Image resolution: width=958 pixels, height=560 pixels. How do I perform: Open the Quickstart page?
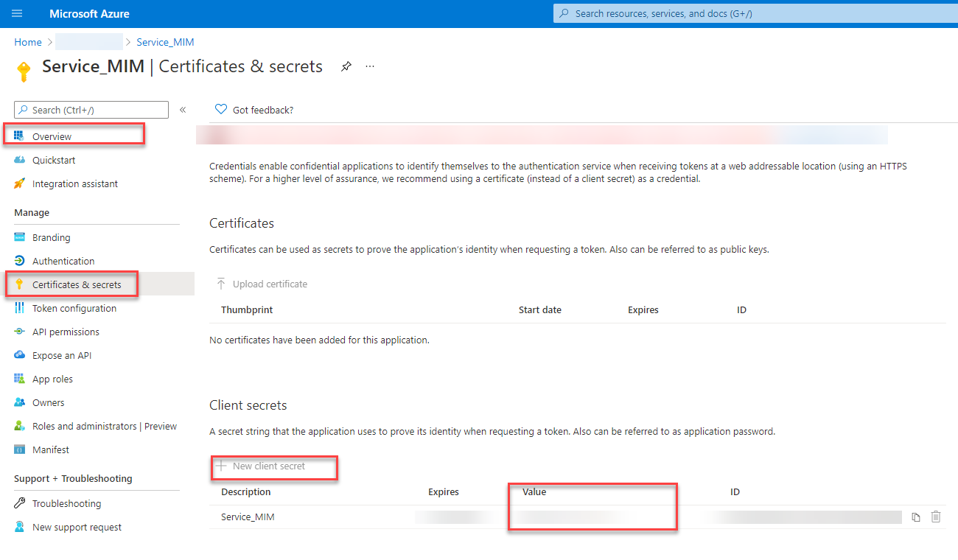[54, 160]
